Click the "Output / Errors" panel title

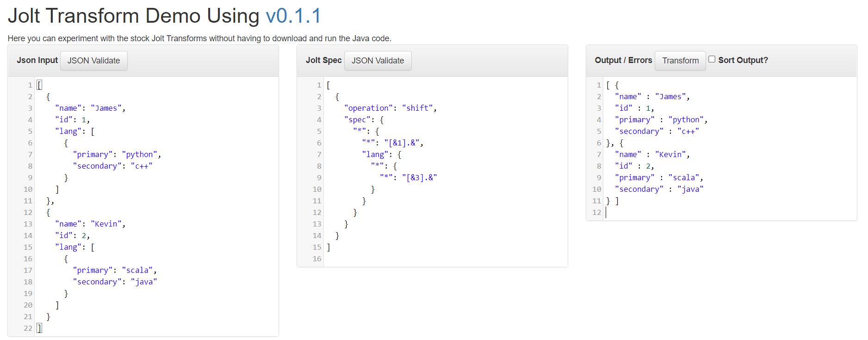pos(623,60)
